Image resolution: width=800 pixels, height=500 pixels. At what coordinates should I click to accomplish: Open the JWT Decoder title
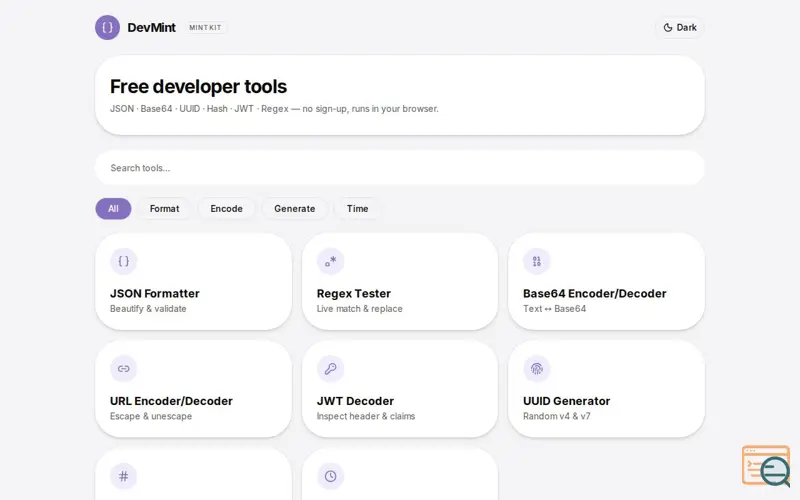point(355,401)
